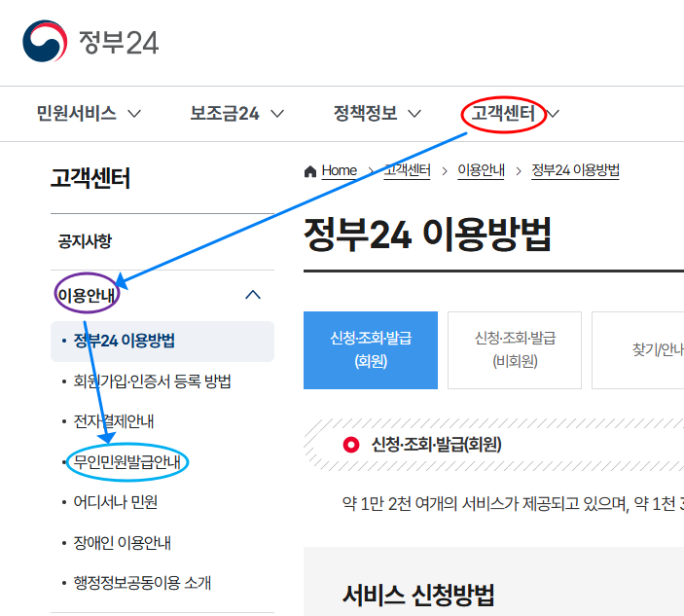Click the 정부24 이용방법 breadcrumb link
The image size is (684, 616).
[x=575, y=170]
